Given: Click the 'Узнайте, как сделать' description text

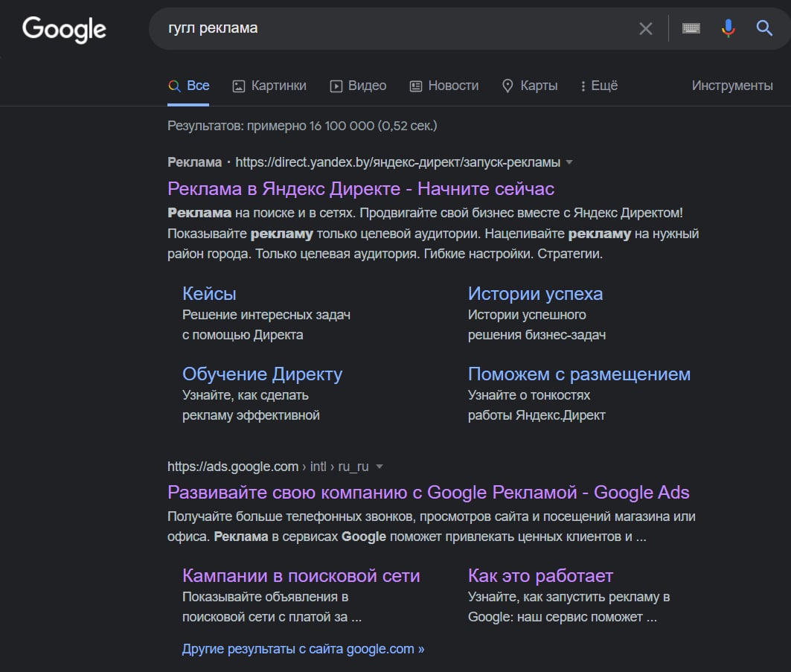Looking at the screenshot, I should (x=245, y=395).
